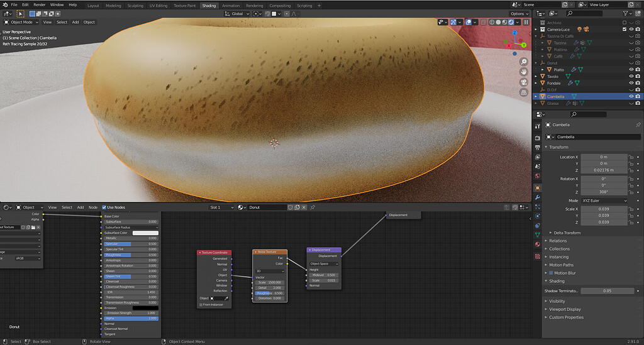Screen dimensions: 644x345
Task: Toggle camera view with the camera gizmo
Action: click(524, 82)
